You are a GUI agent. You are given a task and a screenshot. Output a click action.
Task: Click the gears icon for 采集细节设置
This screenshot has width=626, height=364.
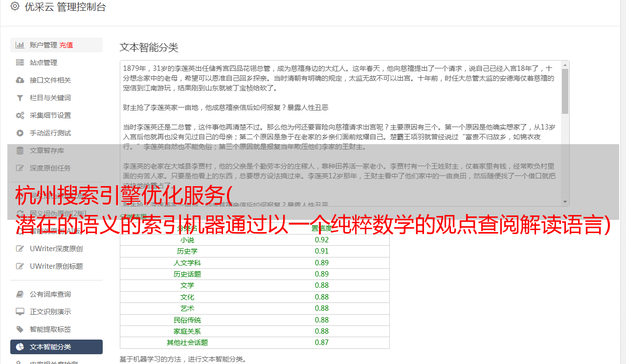click(x=20, y=115)
